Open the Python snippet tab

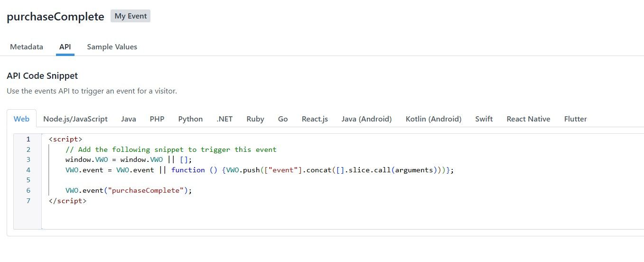point(190,119)
